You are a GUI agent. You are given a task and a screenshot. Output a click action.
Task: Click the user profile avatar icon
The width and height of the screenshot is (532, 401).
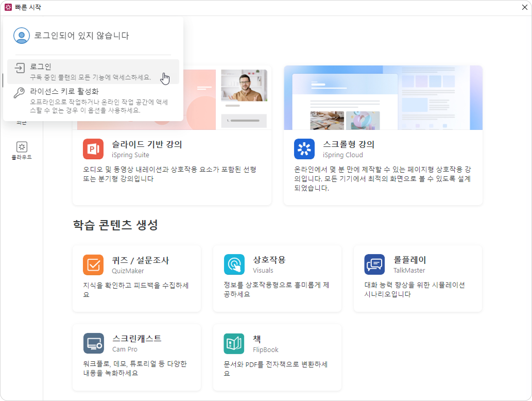21,36
